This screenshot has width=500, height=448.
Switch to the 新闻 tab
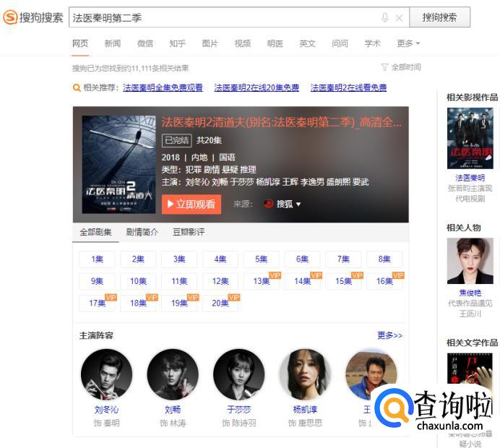(113, 43)
